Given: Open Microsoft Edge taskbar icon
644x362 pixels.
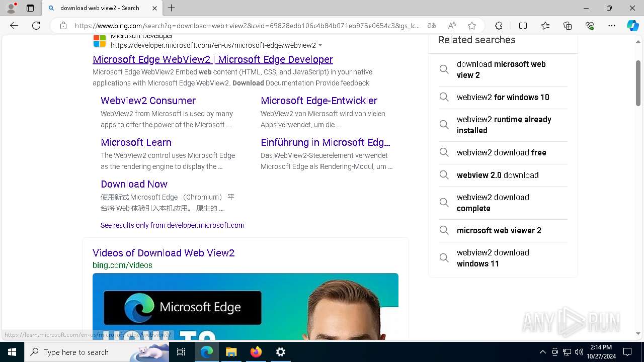Looking at the screenshot, I should pos(207,352).
